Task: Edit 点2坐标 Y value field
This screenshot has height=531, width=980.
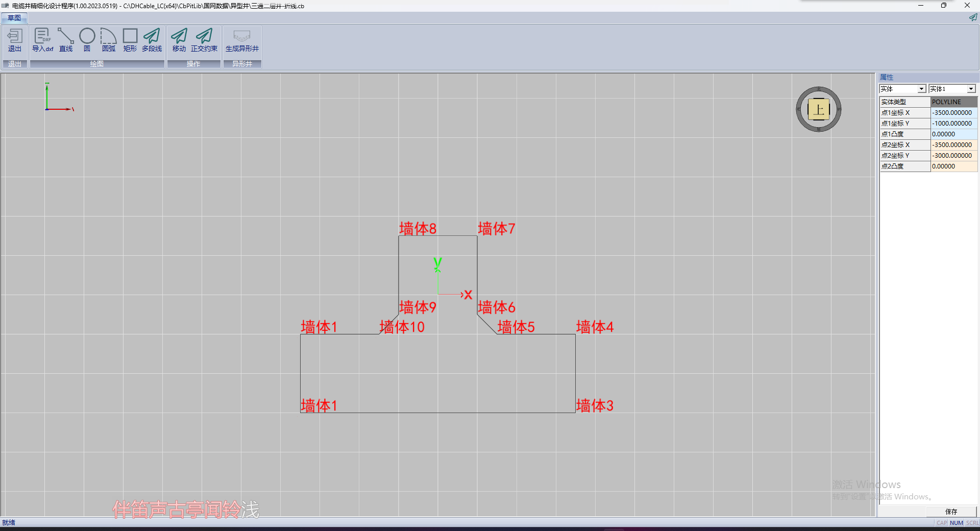Action: click(x=954, y=156)
